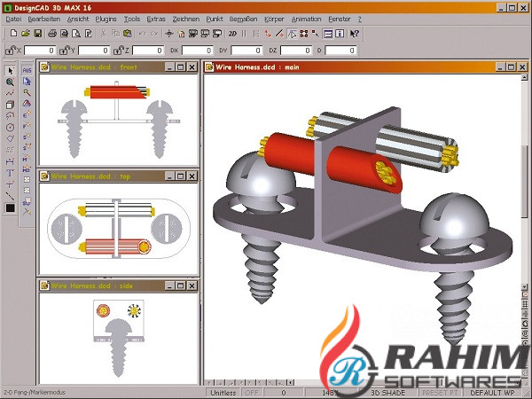Viewport: 532px width, 399px height.
Task: Click the Undo arrow icon
Action: pyautogui.click(x=142, y=34)
